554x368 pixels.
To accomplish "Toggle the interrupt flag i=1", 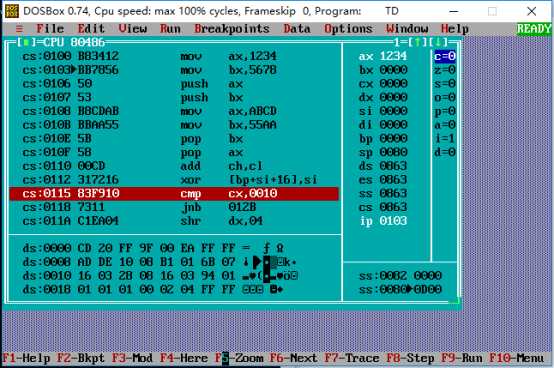I will 445,138.
